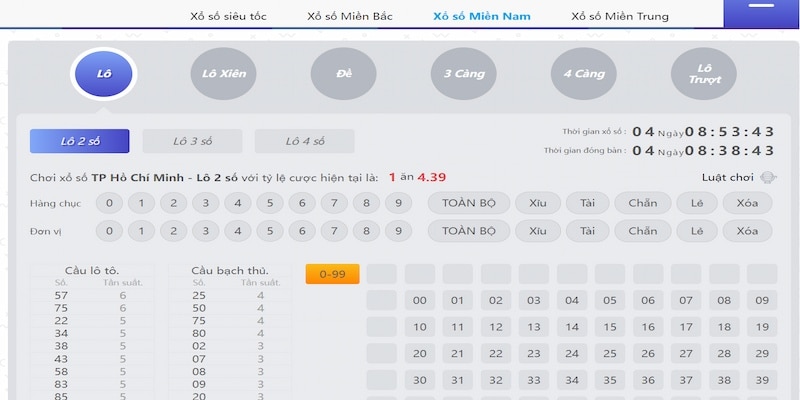Image resolution: width=800 pixels, height=400 pixels.
Task: Pick number 39 in the grid
Action: click(x=762, y=380)
